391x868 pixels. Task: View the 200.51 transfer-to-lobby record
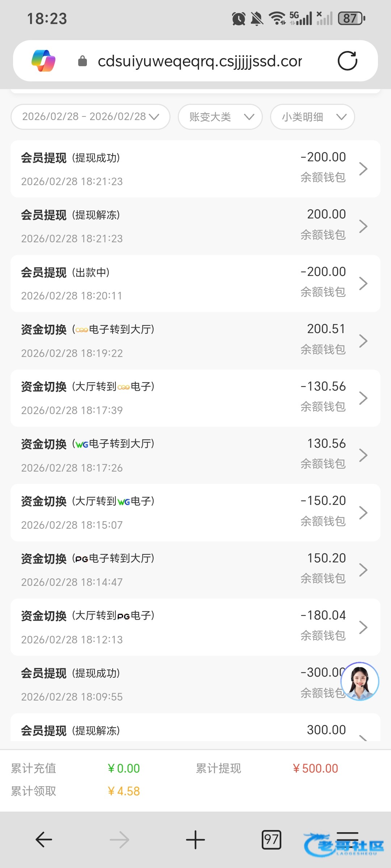[x=195, y=341]
